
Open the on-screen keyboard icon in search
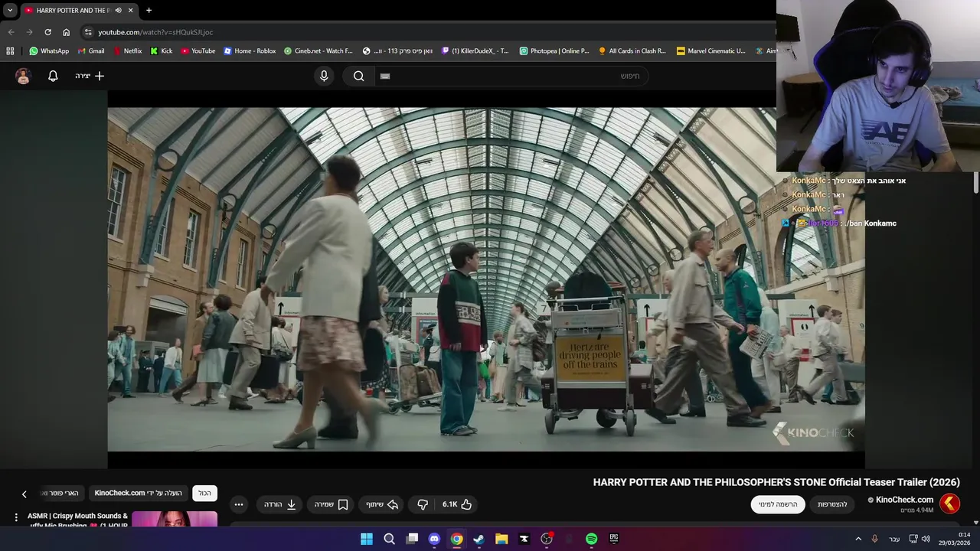pyautogui.click(x=385, y=76)
